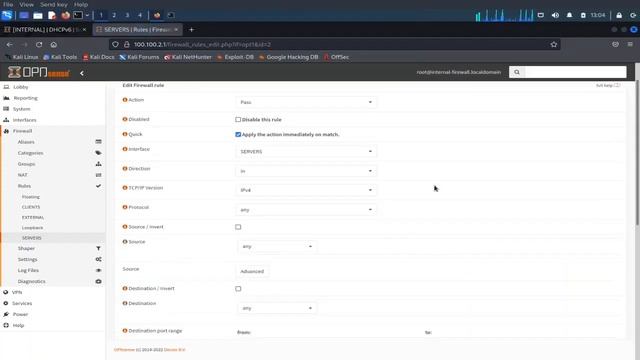Go to browser home page
Screen dimensions: 640x360
53,44
